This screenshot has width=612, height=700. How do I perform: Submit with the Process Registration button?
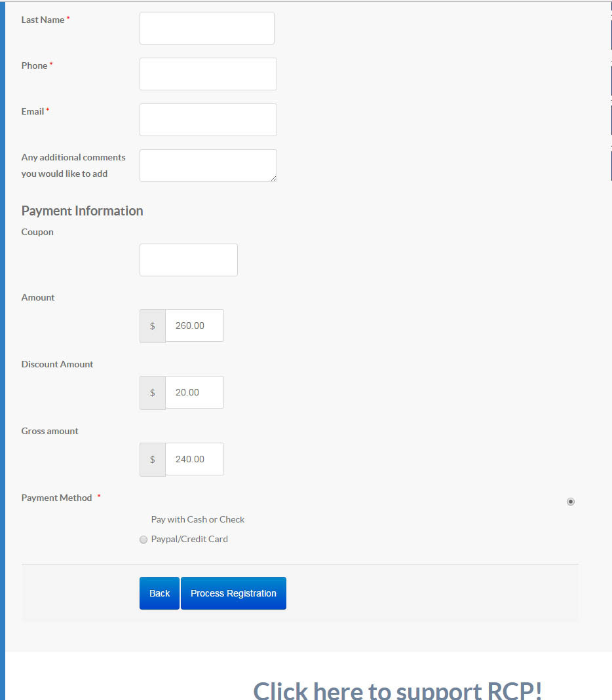click(x=233, y=593)
